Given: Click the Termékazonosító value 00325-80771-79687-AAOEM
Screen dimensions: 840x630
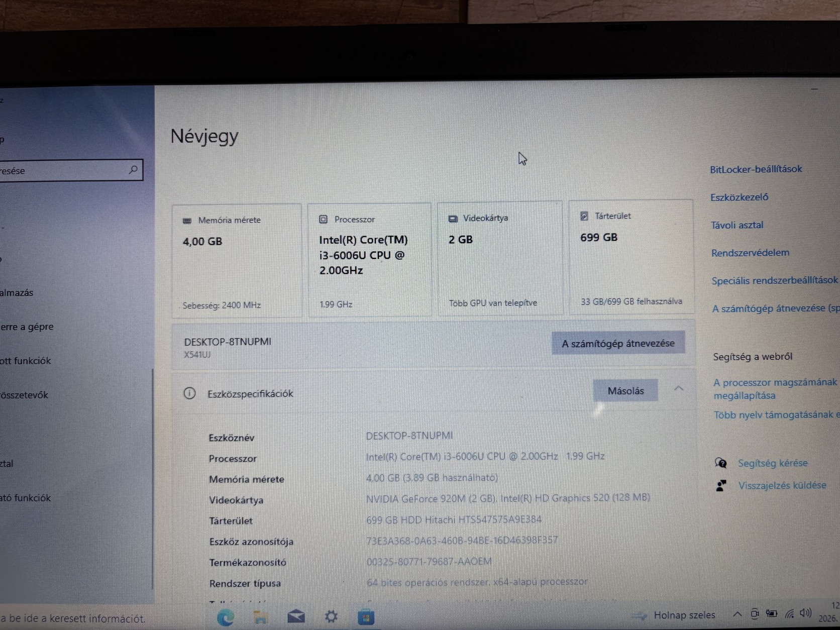Looking at the screenshot, I should pos(429,561).
